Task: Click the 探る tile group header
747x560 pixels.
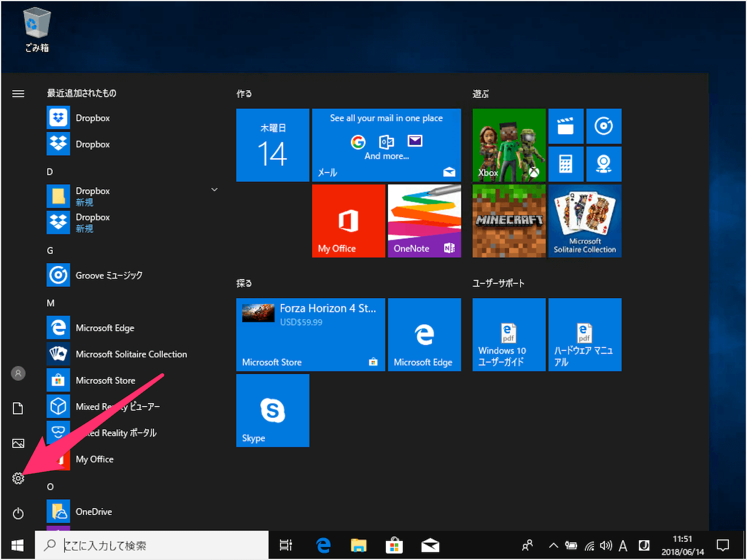Action: pos(244,283)
